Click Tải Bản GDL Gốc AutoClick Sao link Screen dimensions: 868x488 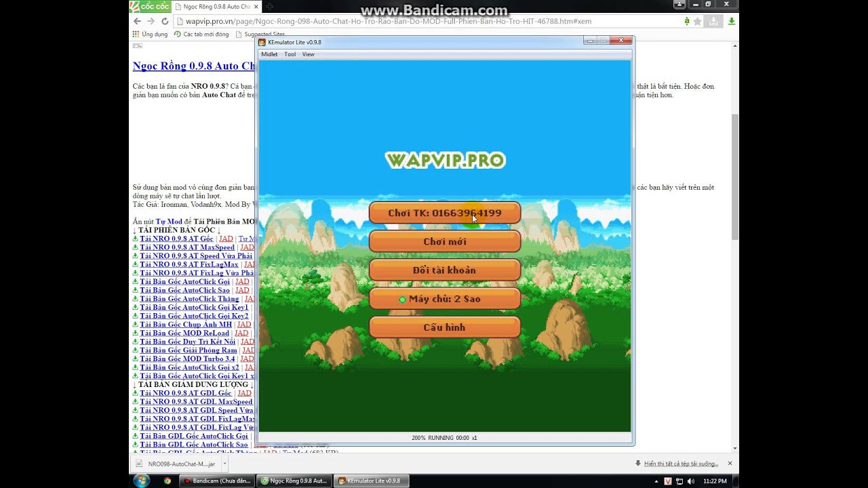coord(193,445)
